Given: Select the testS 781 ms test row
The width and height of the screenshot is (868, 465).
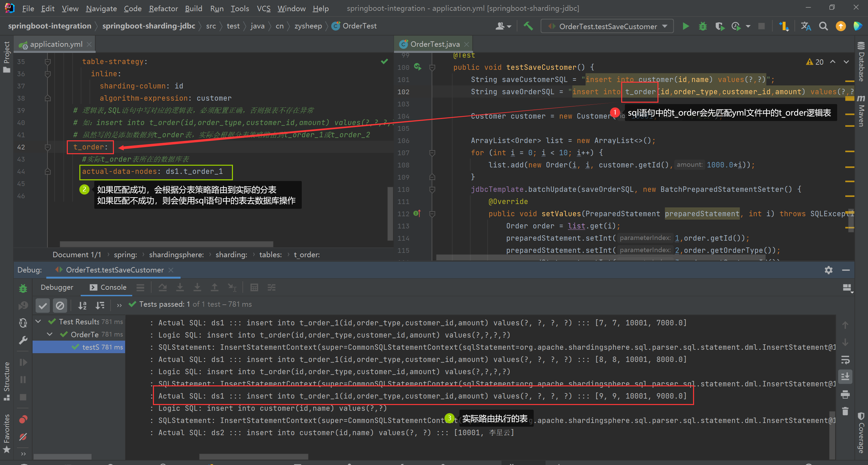Looking at the screenshot, I should (x=79, y=347).
